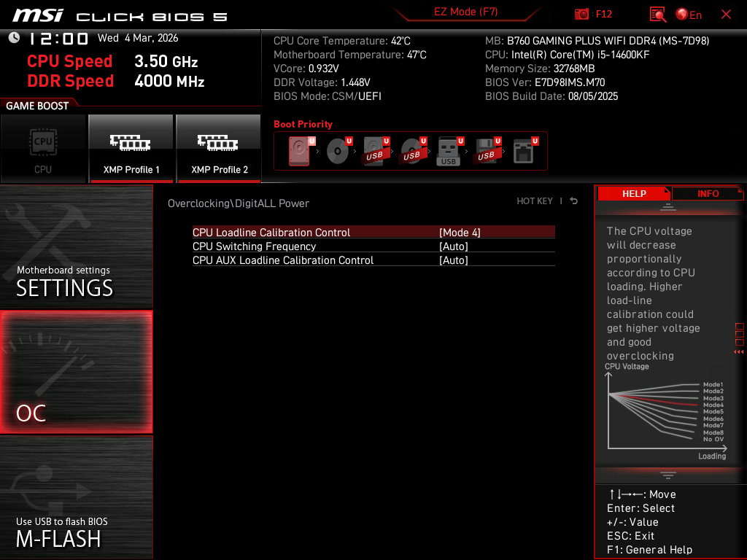Click the CPU Voltage loadline graph

click(x=667, y=413)
